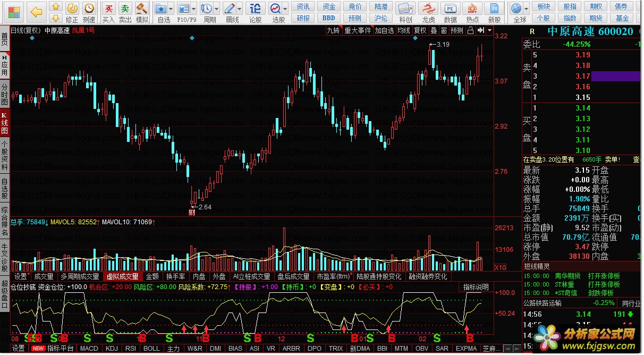Click the BBD button
The width and height of the screenshot is (644, 355).
(329, 18)
